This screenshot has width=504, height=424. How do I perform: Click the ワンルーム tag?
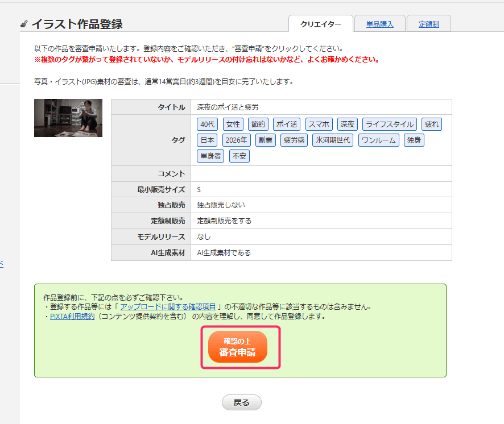pos(378,139)
